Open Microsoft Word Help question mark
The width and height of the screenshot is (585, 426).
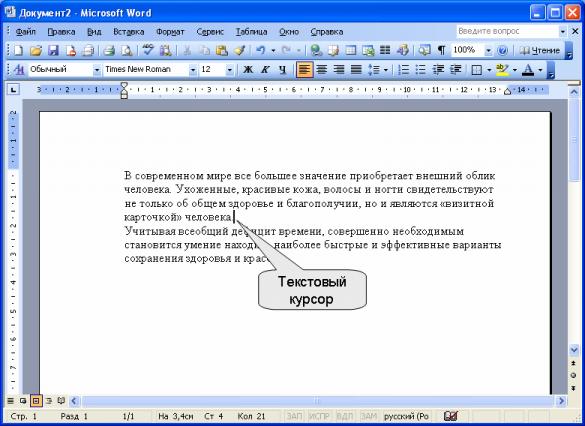click(503, 50)
